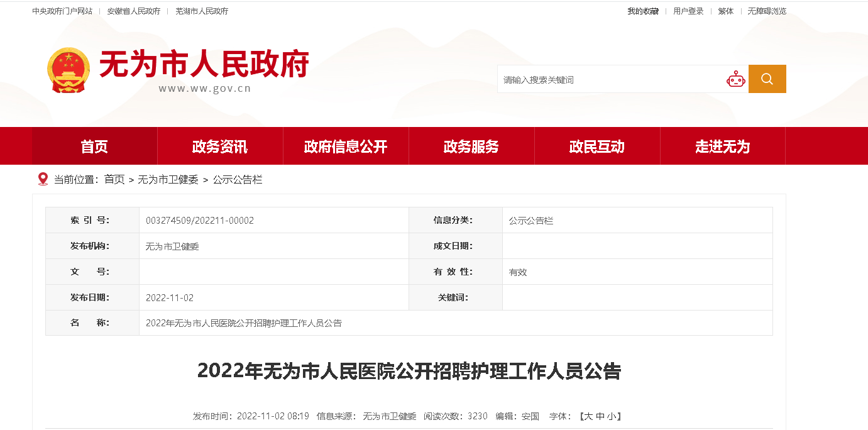Set font size to 大
The height and width of the screenshot is (430, 868).
click(x=588, y=416)
